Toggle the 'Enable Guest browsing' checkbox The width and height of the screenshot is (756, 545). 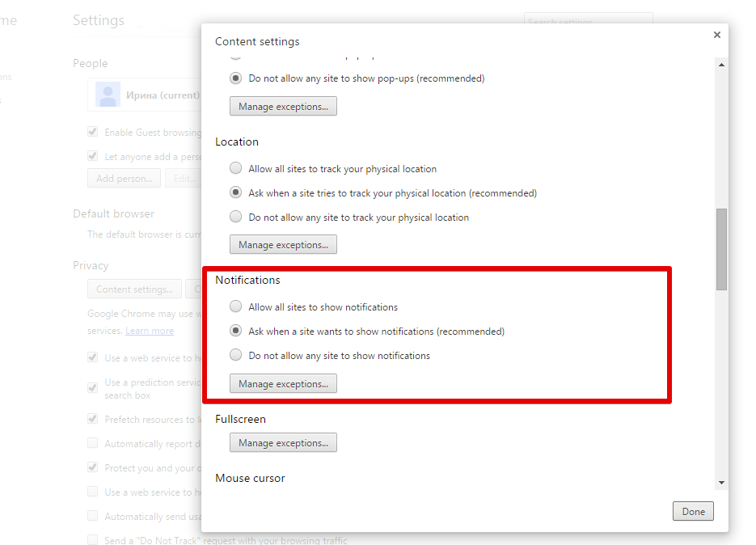(x=93, y=133)
